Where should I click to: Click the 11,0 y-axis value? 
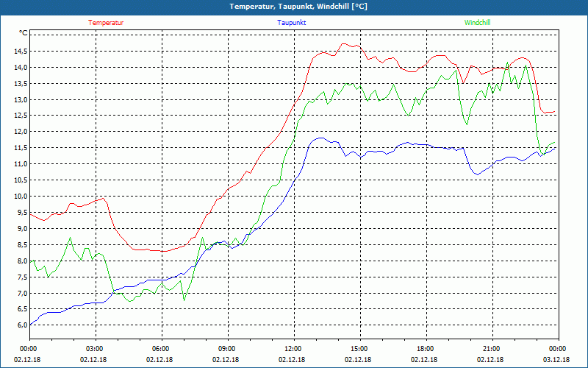pos(21,164)
